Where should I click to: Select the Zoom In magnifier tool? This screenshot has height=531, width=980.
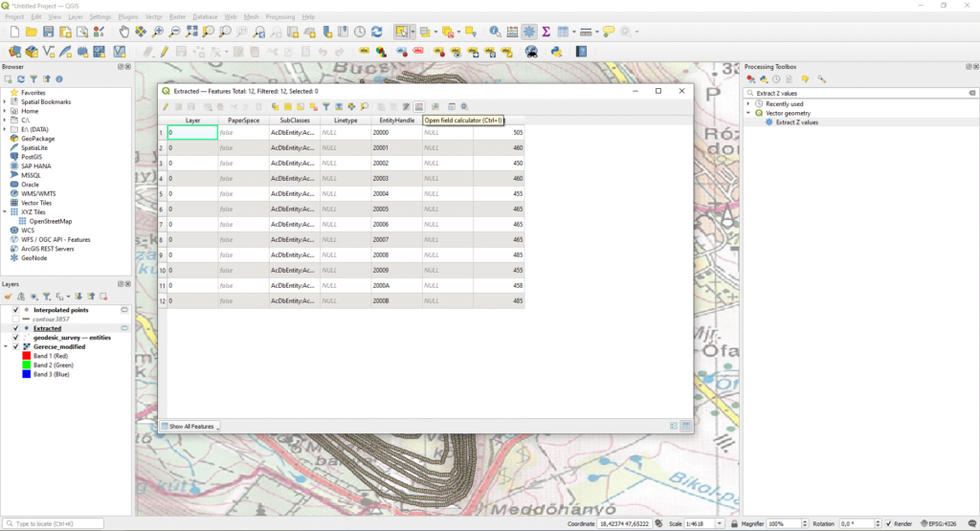tap(158, 32)
